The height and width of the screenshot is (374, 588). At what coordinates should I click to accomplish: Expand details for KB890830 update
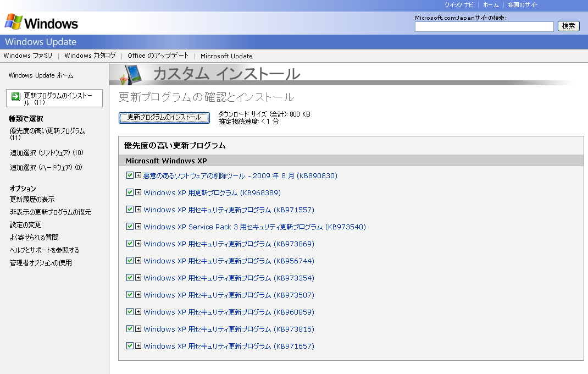coord(138,175)
